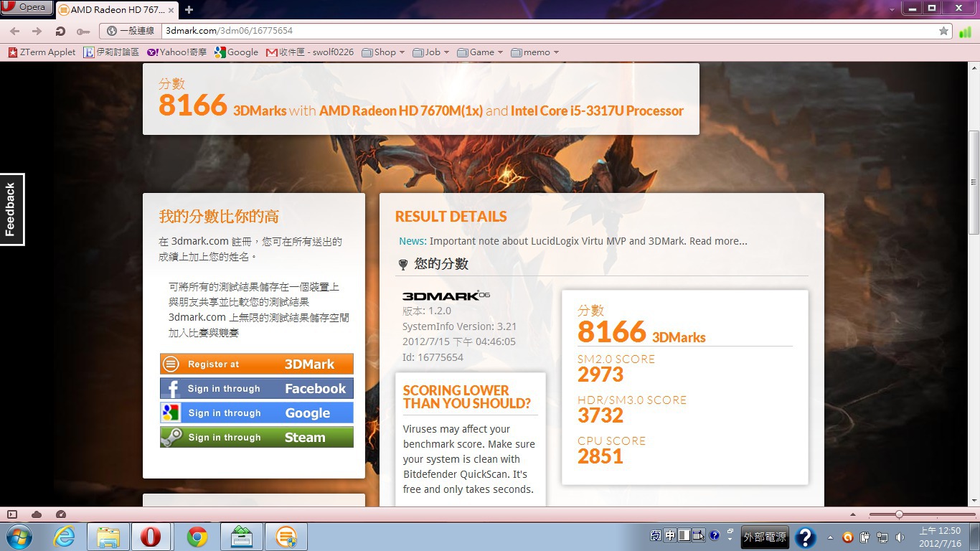Switch to Opera on the taskbar
This screenshot has height=551, width=980.
151,537
